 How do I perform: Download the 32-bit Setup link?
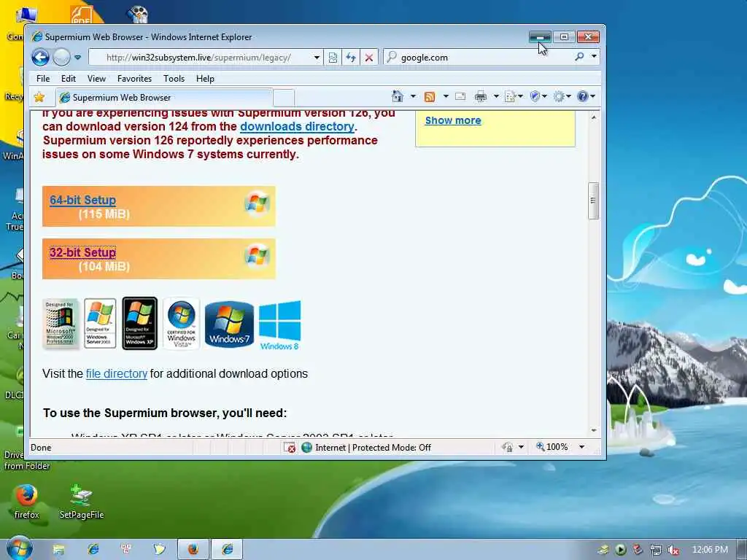(x=83, y=252)
